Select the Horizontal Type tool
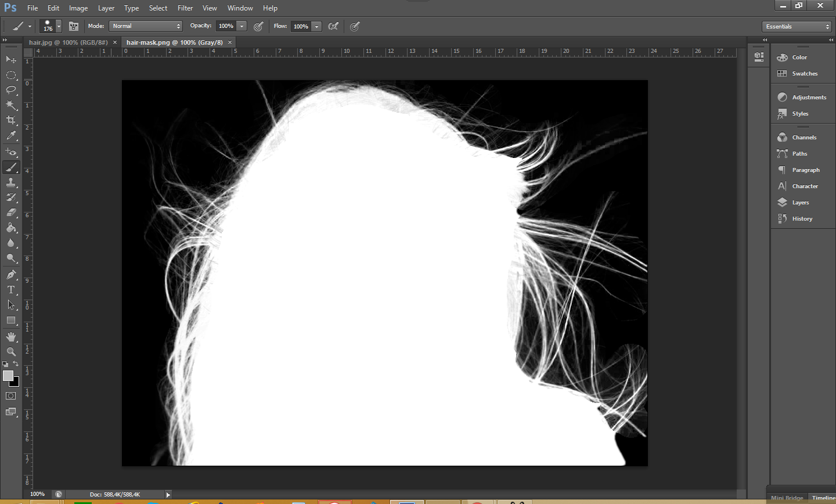The height and width of the screenshot is (504, 836). pyautogui.click(x=11, y=290)
